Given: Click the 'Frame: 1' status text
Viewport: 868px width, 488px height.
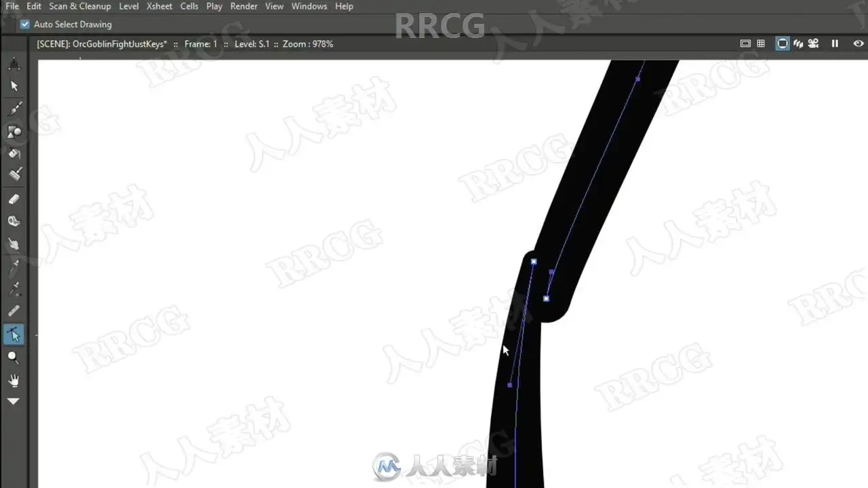Looking at the screenshot, I should (201, 44).
